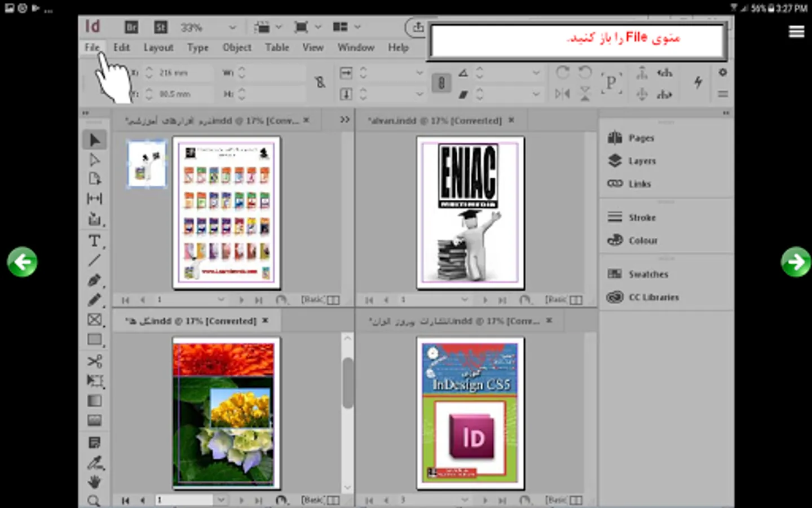
Task: Open the Colour panel
Action: [643, 240]
